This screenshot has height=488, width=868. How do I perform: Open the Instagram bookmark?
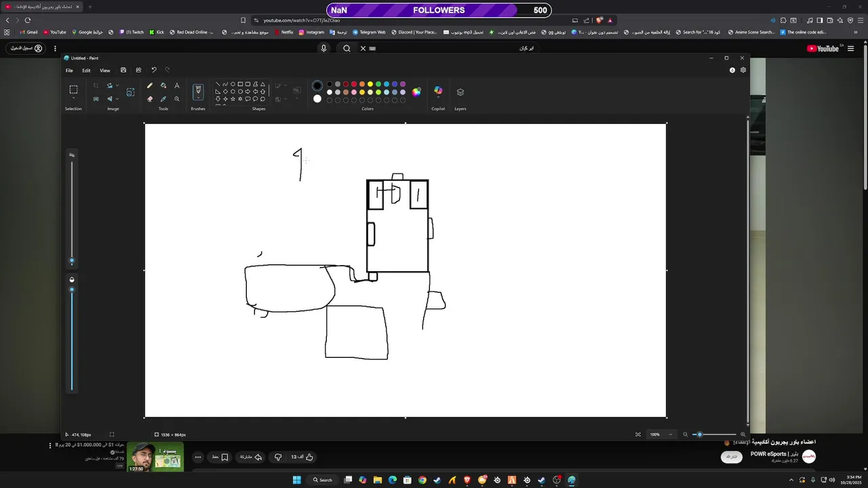pos(311,32)
